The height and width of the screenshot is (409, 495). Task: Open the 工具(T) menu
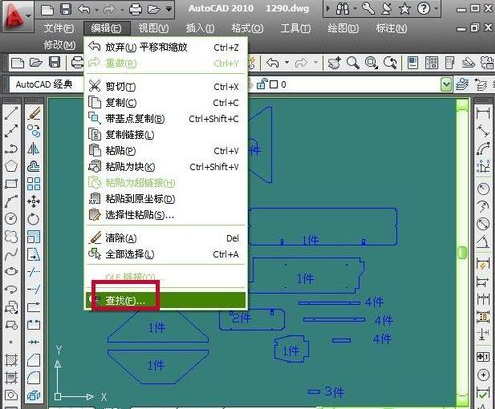[x=295, y=28]
